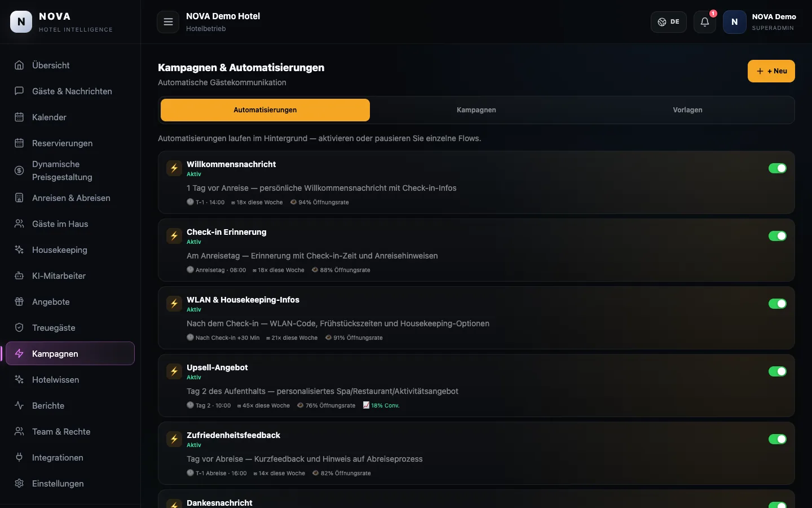Open the DE language selector
The width and height of the screenshot is (812, 508).
(x=669, y=22)
